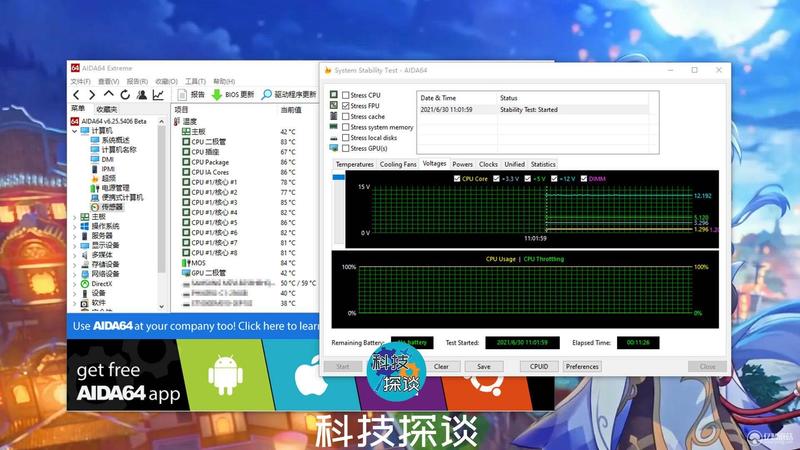Open the CPUID panel
800x450 pixels.
[x=539, y=366]
